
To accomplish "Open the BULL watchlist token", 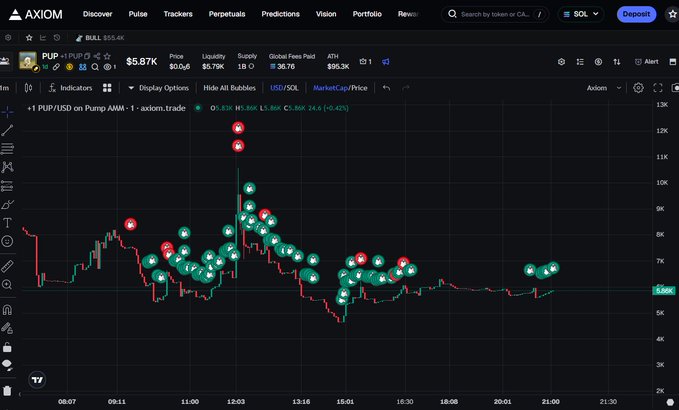I will pyautogui.click(x=100, y=38).
